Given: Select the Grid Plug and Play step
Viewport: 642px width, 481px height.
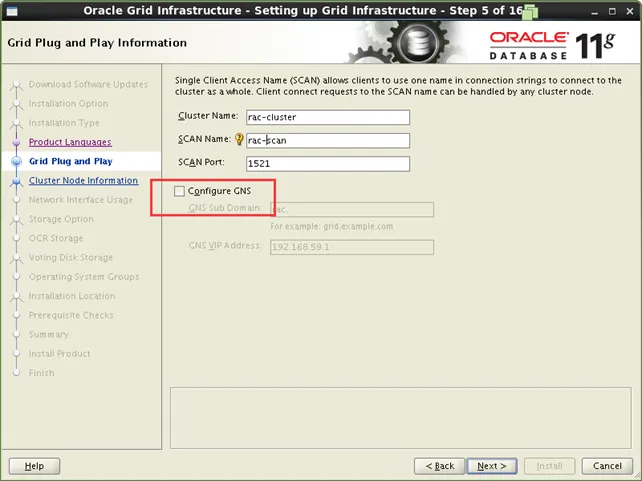Looking at the screenshot, I should [70, 161].
